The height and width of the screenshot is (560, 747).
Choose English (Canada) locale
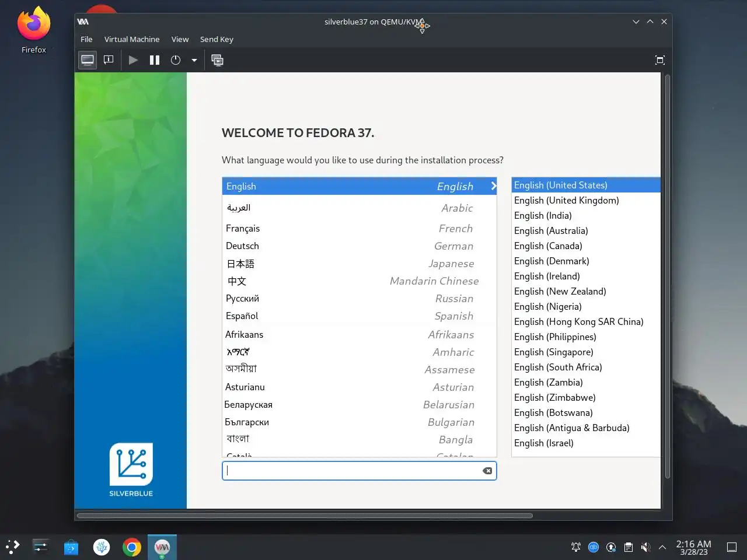pos(586,246)
